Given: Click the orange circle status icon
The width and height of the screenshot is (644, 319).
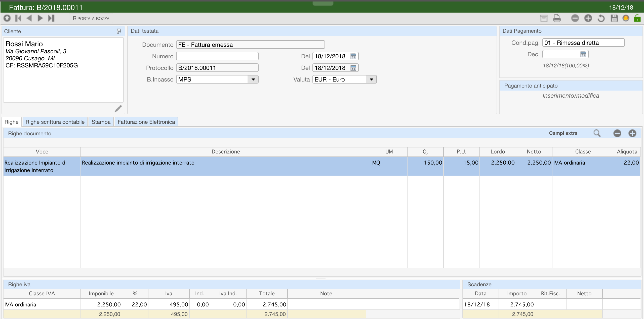Looking at the screenshot, I should point(626,18).
